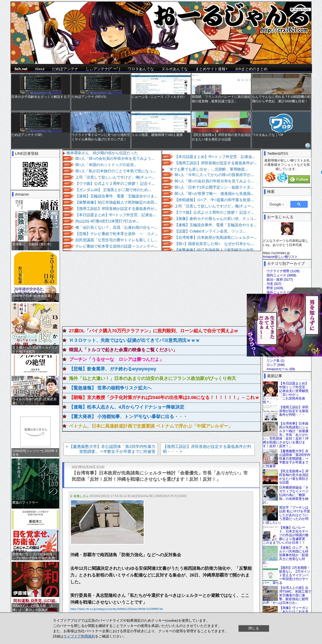322x644 pixels.
Task: Open HOT entry 内山(20) 4打数4安打
Action: coord(107,221)
